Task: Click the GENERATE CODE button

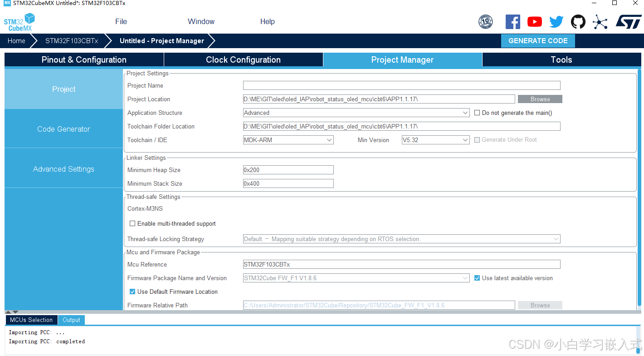Action: 538,40
